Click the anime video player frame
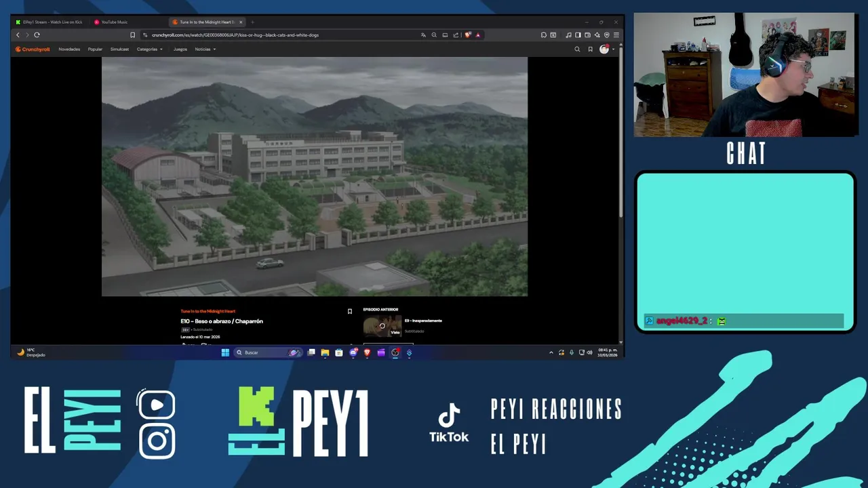 [x=315, y=176]
